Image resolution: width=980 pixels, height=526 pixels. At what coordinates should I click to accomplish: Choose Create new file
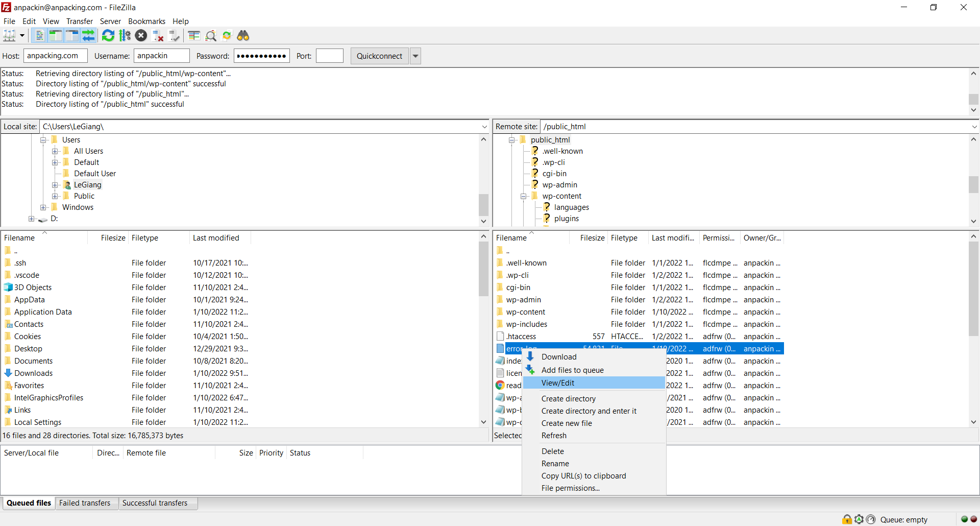point(594,423)
